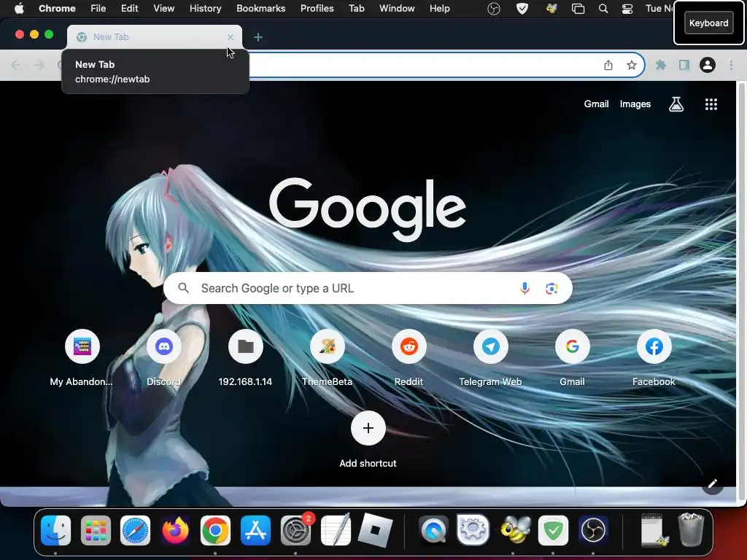Image resolution: width=747 pixels, height=560 pixels.
Task: Open Spotlight search in menu bar
Action: coord(603,9)
